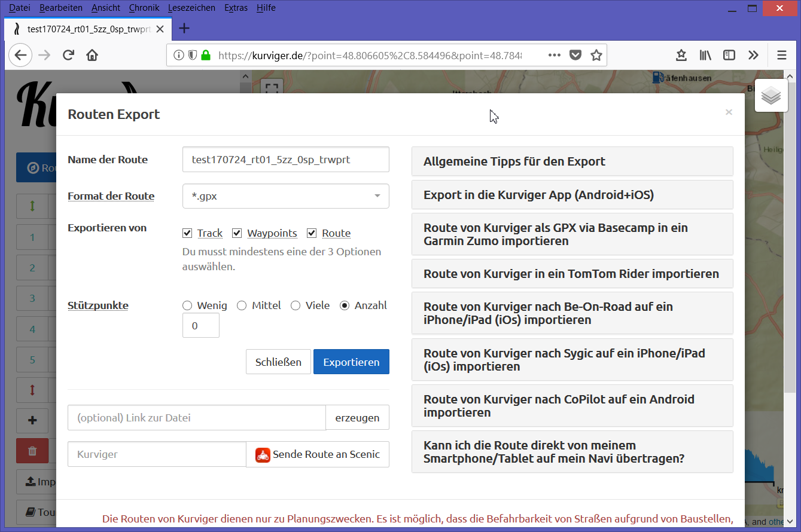Expand Allgemeine Tipps für den Export
Image resolution: width=801 pixels, height=532 pixels.
pyautogui.click(x=572, y=161)
